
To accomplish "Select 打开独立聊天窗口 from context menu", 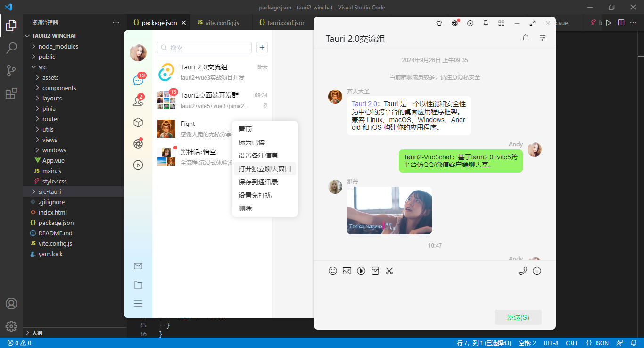I will 264,169.
